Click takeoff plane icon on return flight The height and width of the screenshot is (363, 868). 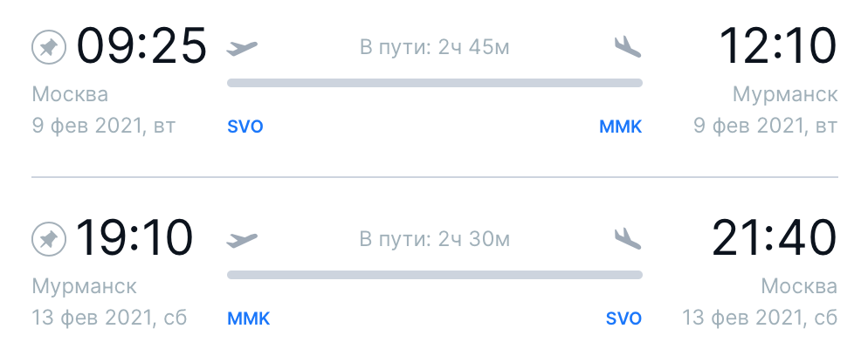point(242,240)
